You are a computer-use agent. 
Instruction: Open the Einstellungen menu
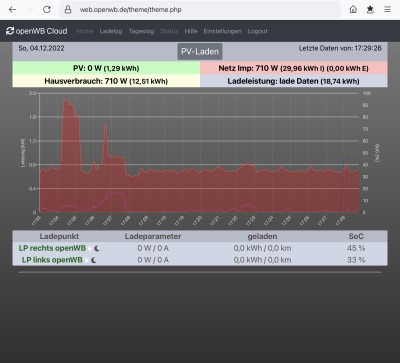(x=222, y=31)
